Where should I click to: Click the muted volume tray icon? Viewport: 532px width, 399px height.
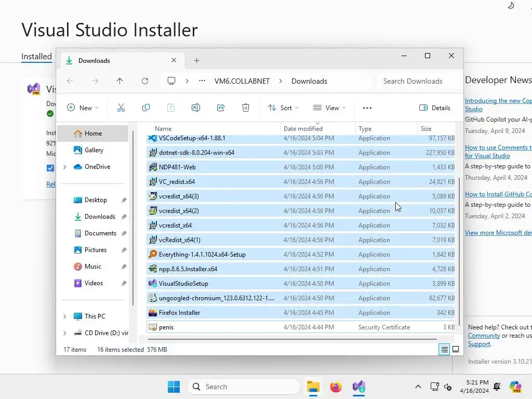448,387
